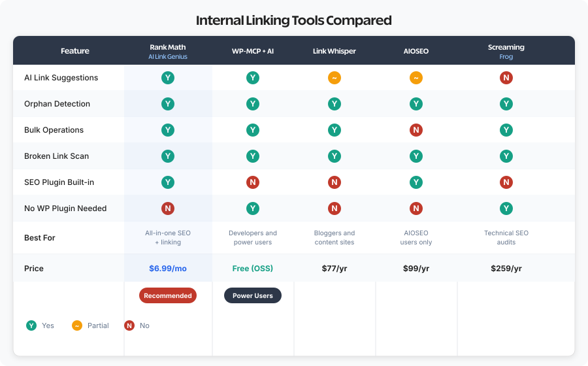588x366 pixels.
Task: Click Yes icon for Screaming Frog No WP Plugin Needed
Action: (506, 208)
